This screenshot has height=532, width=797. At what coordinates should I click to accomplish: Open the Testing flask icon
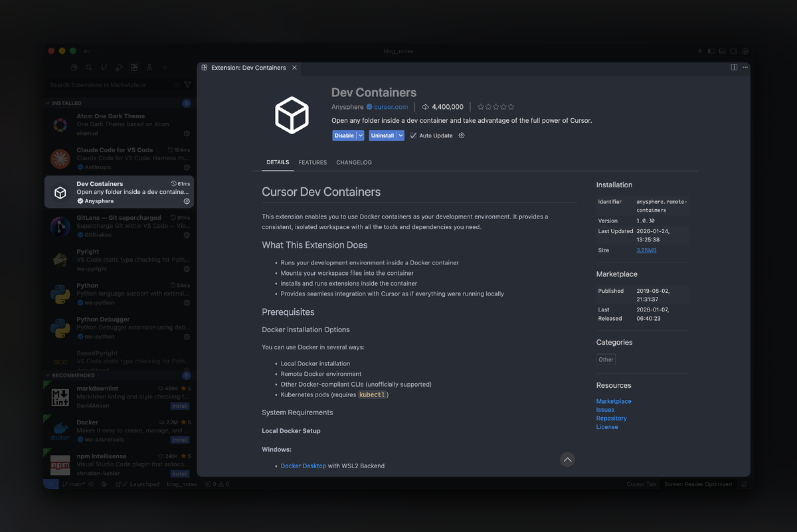[149, 67]
